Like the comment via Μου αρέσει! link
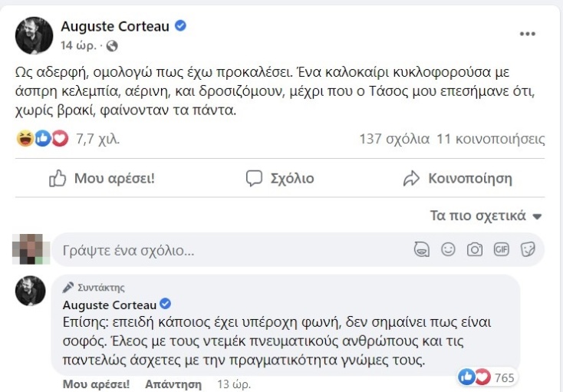 coord(97,384)
